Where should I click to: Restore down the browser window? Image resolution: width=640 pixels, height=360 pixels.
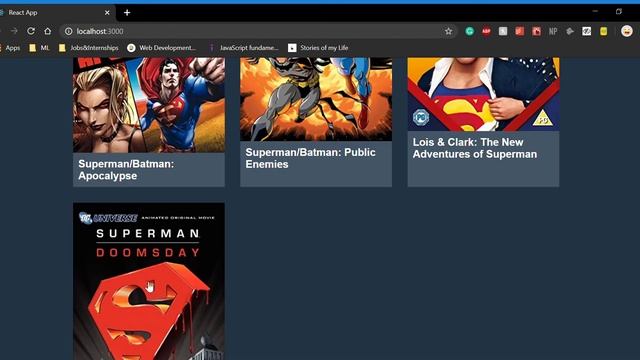[619, 11]
